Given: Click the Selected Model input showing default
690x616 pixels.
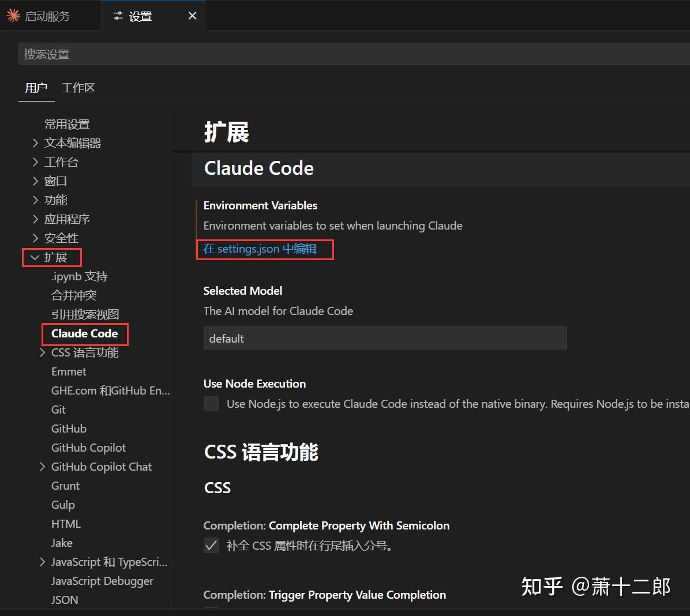Looking at the screenshot, I should (x=385, y=339).
